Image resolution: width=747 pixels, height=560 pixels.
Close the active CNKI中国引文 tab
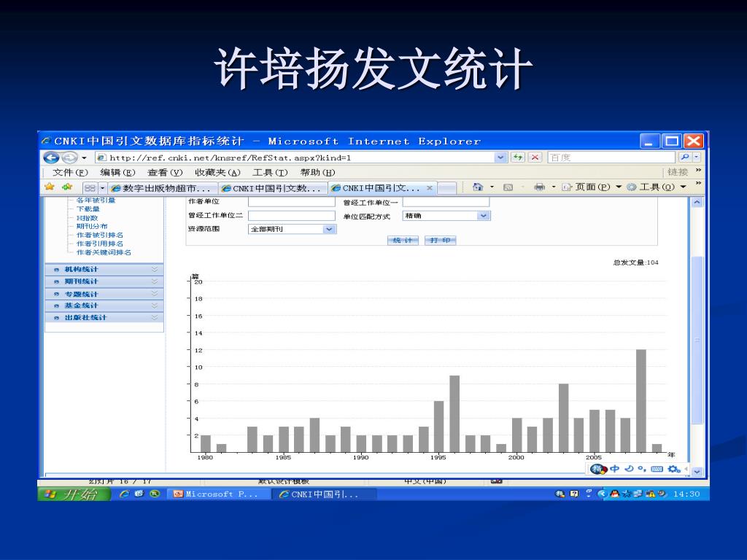tap(429, 188)
